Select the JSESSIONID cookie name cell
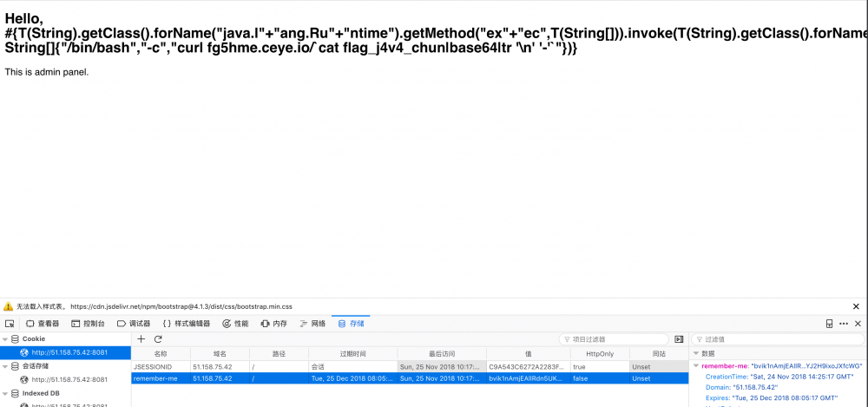Screen dimensions: 868x407 point(161,366)
